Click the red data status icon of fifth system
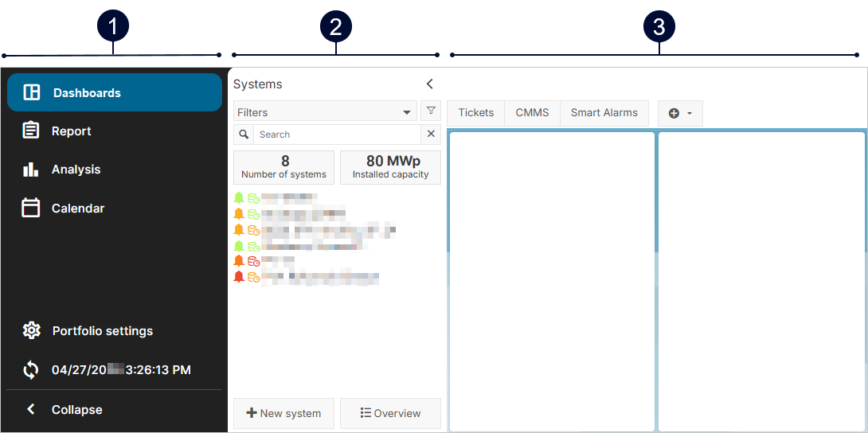 click(x=254, y=262)
